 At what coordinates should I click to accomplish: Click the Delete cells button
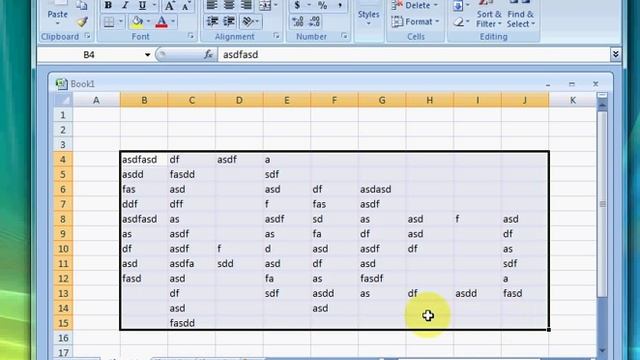click(414, 5)
